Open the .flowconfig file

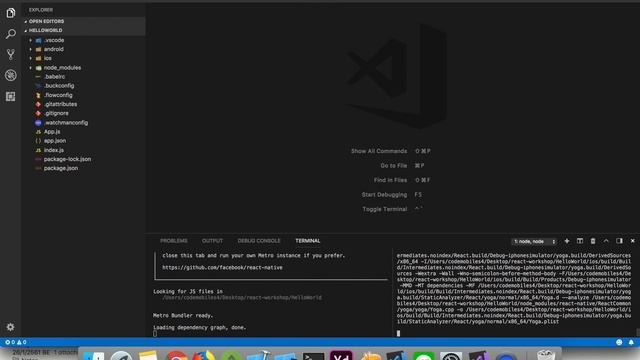(x=58, y=95)
